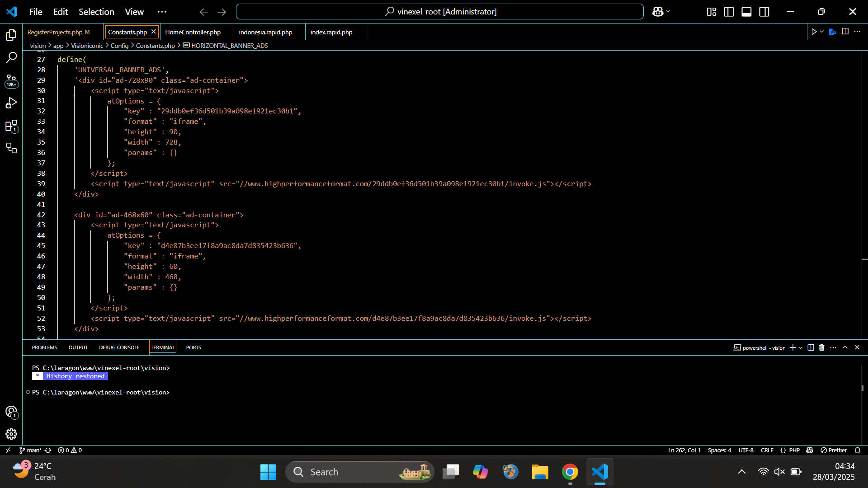Screen dimensions: 868x488
Task: Hide the terminal panel with X
Action: point(857,347)
